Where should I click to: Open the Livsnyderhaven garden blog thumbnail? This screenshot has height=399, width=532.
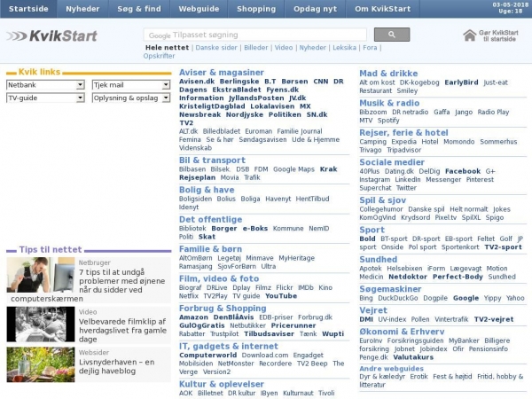pyautogui.click(x=41, y=364)
